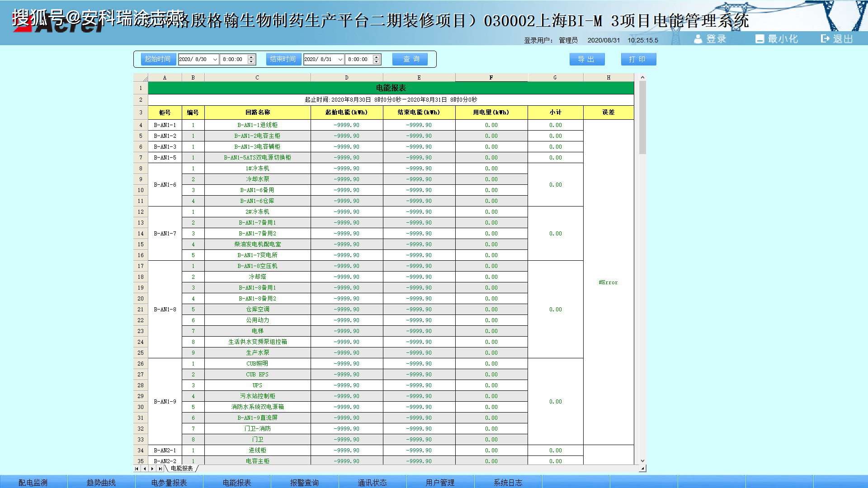Image resolution: width=868 pixels, height=488 pixels.
Task: Select column F header
Action: click(x=491, y=78)
